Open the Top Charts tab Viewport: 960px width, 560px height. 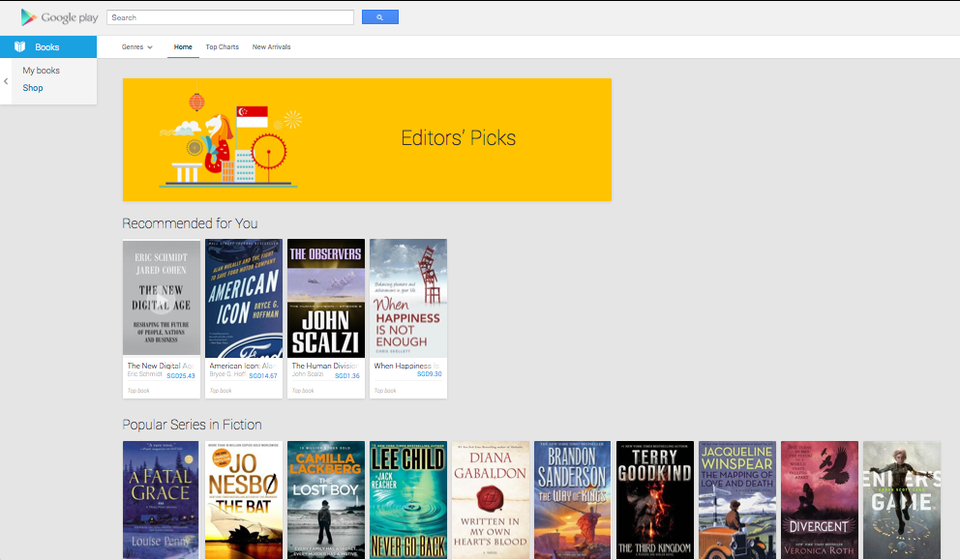[223, 47]
